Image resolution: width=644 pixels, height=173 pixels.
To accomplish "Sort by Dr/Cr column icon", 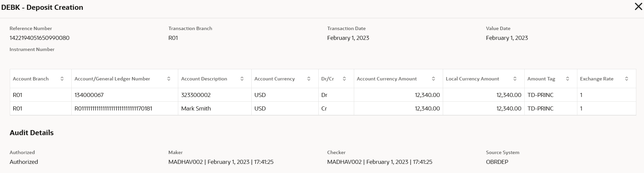I will point(344,79).
